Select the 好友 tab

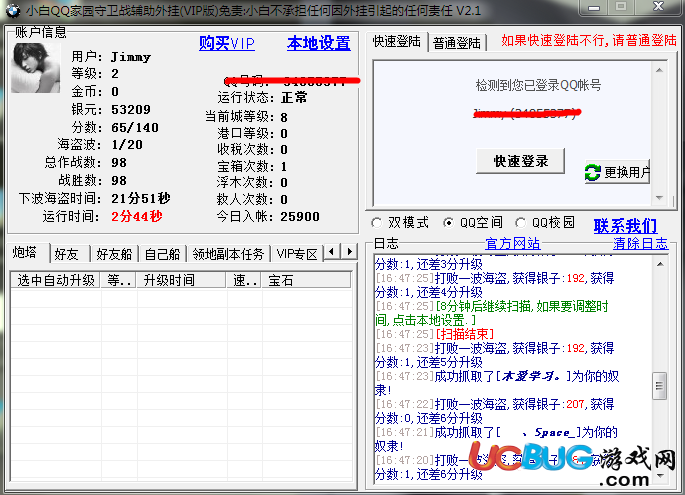point(69,254)
